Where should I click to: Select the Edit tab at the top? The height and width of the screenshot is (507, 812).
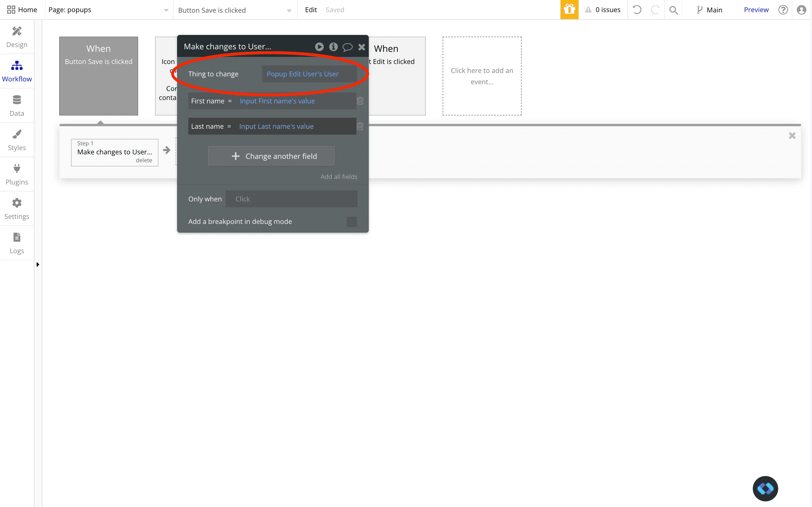(x=311, y=10)
